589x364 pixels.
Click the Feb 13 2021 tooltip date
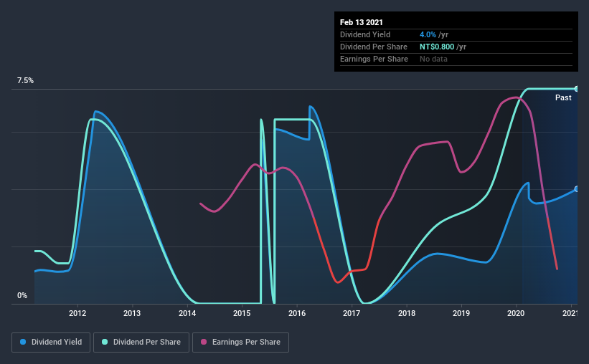[362, 22]
